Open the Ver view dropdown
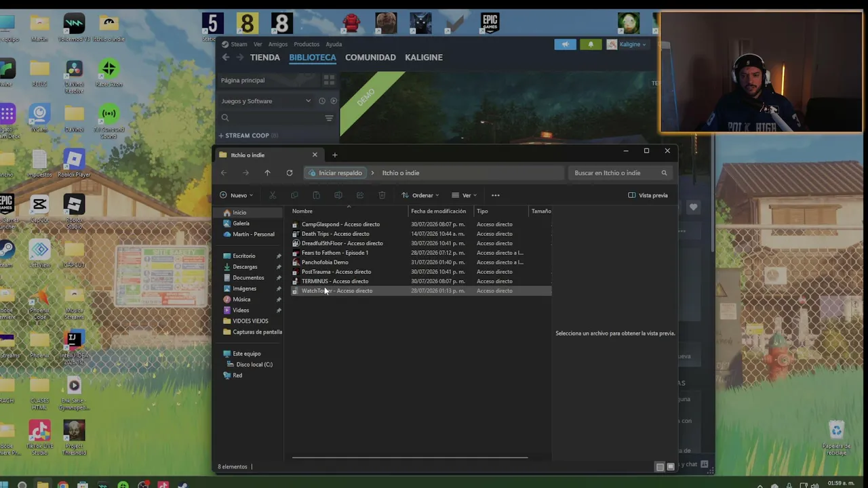868x488 pixels. 465,195
